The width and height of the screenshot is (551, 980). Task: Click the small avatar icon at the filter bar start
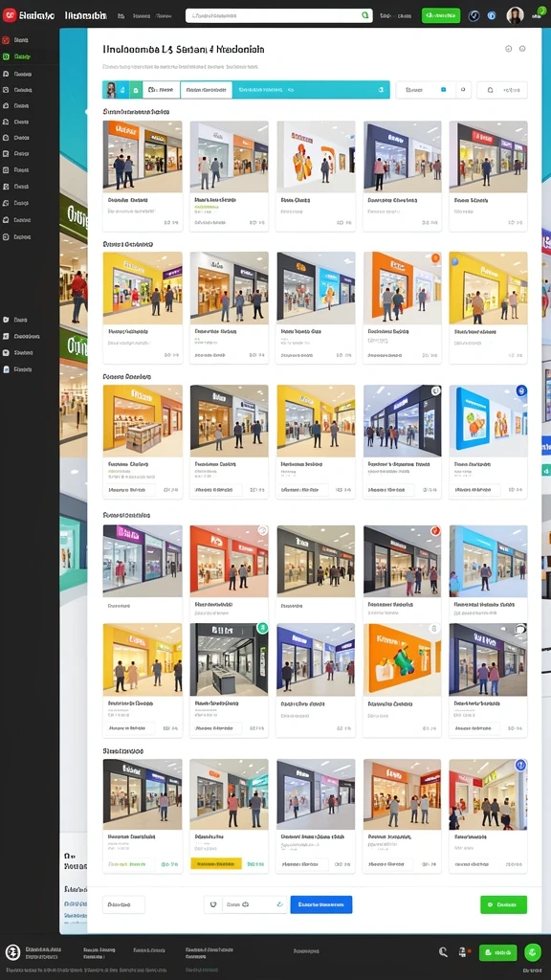pos(111,89)
